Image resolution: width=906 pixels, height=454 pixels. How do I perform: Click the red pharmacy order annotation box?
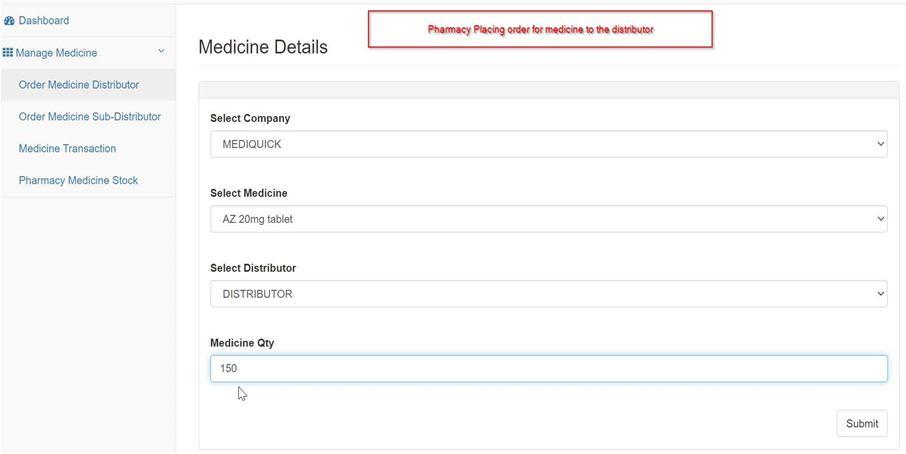[540, 29]
